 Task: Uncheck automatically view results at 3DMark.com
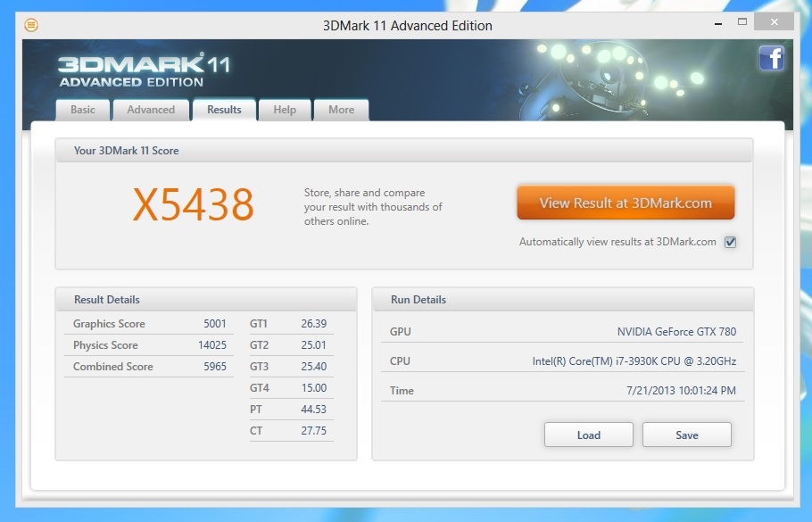tap(730, 242)
